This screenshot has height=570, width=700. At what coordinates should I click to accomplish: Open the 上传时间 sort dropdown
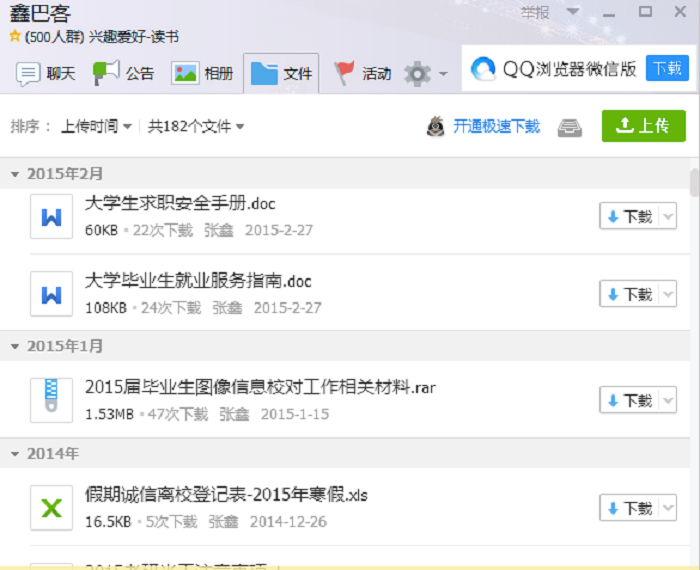[96, 126]
